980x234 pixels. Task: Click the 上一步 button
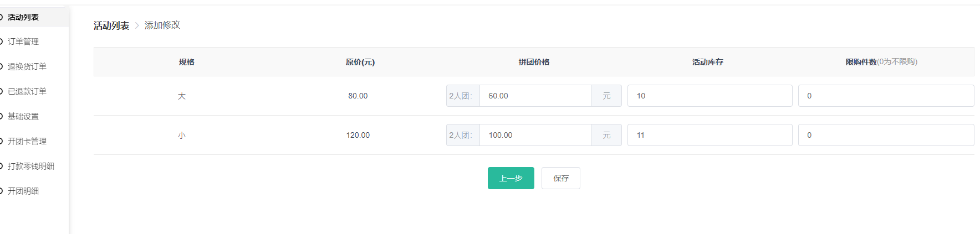click(511, 178)
